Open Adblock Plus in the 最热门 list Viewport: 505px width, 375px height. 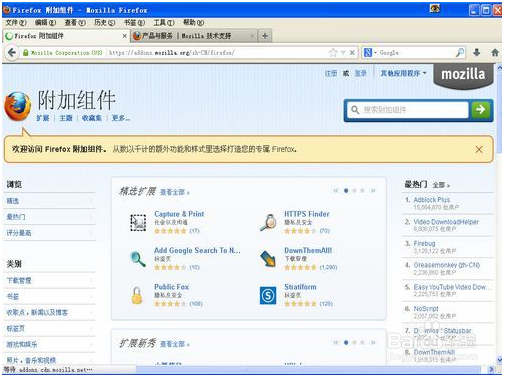[432, 200]
